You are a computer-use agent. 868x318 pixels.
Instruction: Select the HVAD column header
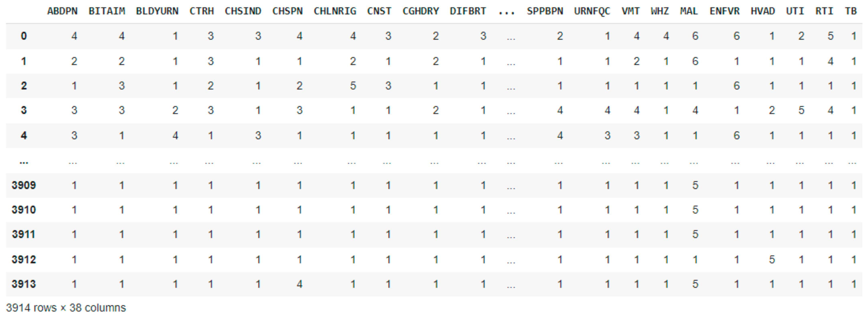pyautogui.click(x=763, y=11)
